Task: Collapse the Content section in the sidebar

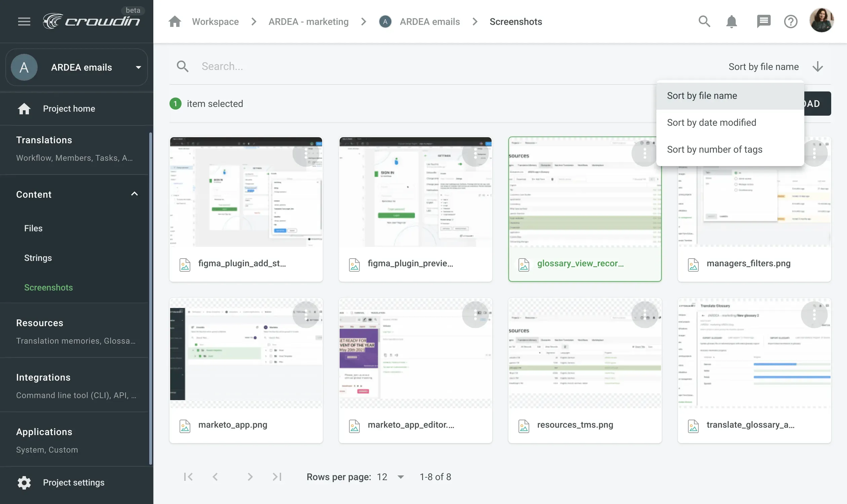Action: click(x=134, y=194)
